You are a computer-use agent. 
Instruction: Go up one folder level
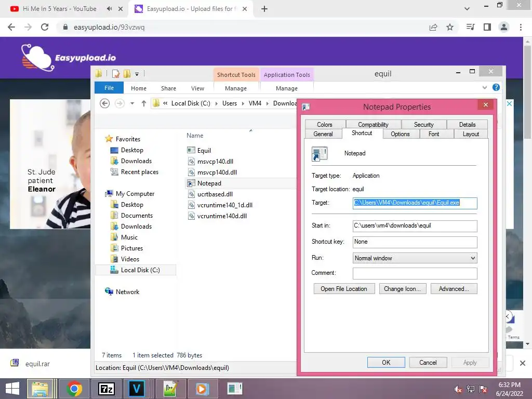tap(144, 103)
